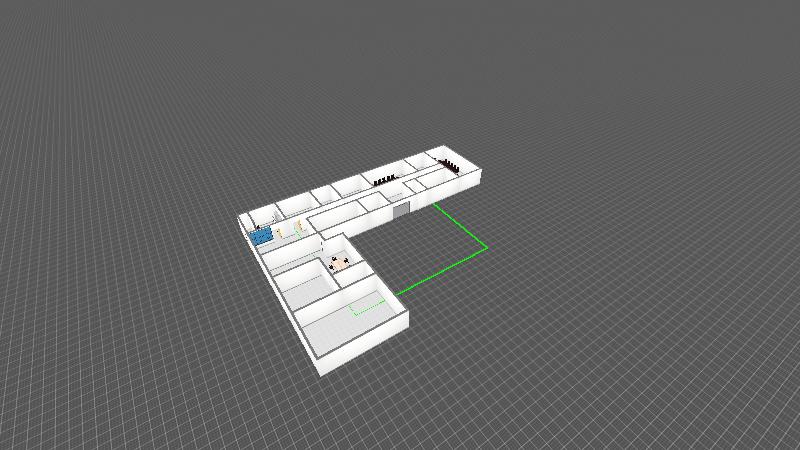800x450 pixels.
Task: Click the outer bottom corner wall of the building
Action: [321, 368]
